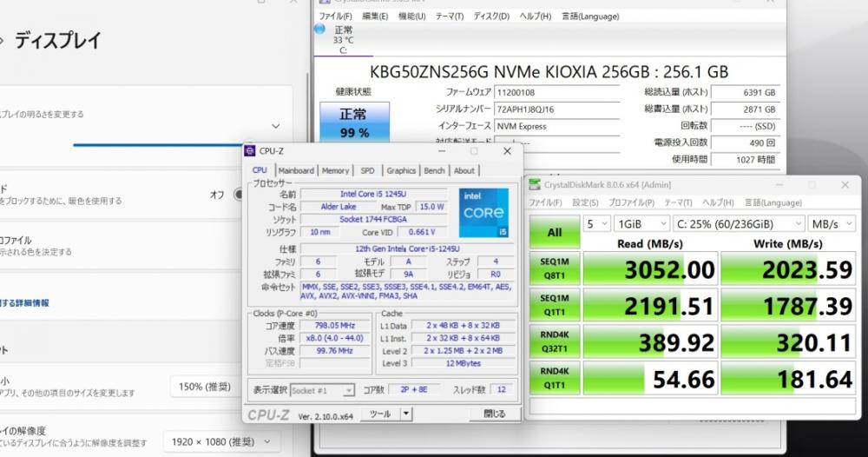Open the 1920 × 1080 resolution dropdown
The image size is (868, 457).
(221, 442)
